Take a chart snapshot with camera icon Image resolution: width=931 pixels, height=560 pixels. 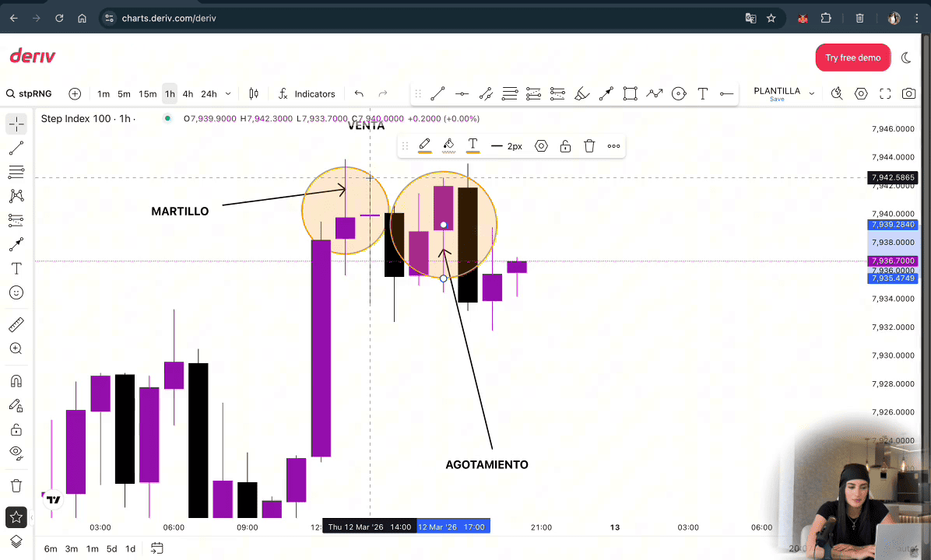(x=908, y=93)
